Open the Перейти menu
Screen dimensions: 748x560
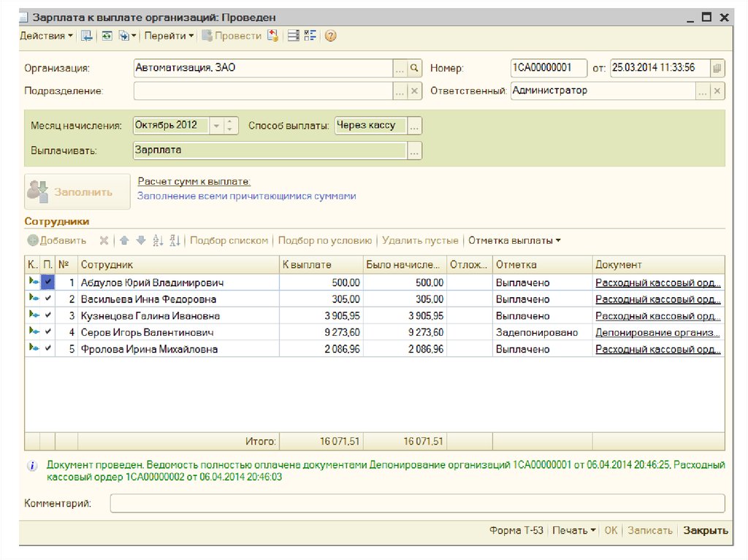click(x=169, y=36)
